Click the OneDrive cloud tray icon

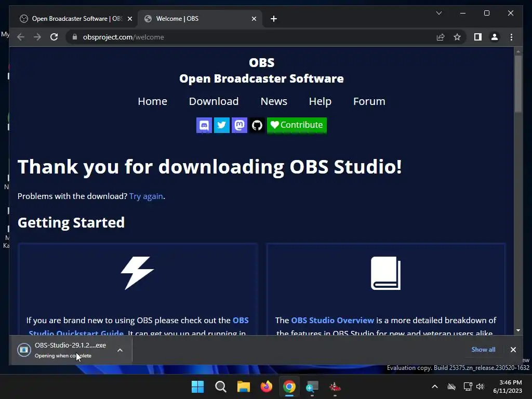(x=451, y=387)
